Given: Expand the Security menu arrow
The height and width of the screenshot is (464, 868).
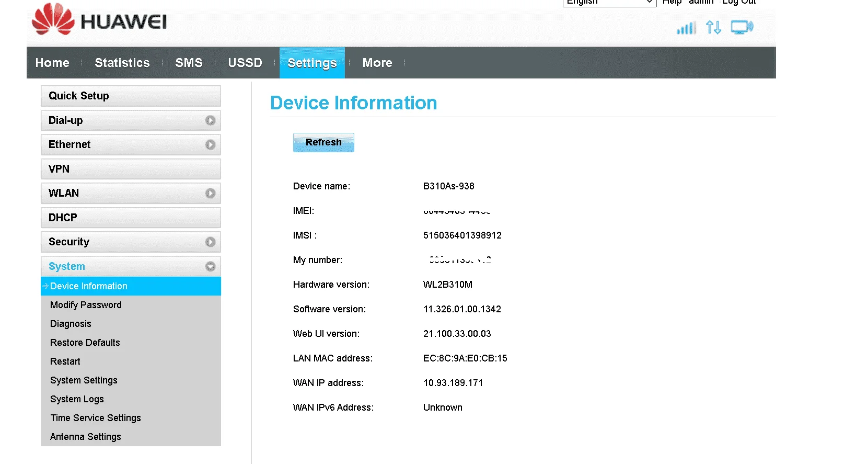Looking at the screenshot, I should 210,242.
